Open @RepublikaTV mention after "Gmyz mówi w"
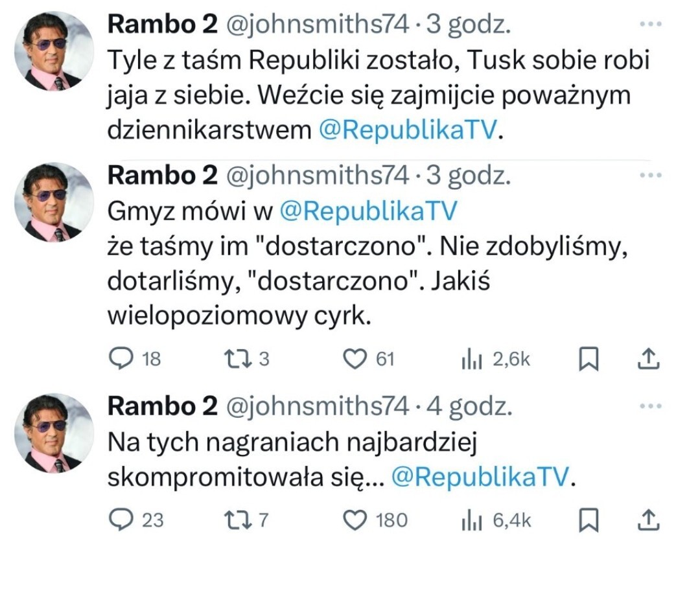The width and height of the screenshot is (700, 596). point(368,210)
